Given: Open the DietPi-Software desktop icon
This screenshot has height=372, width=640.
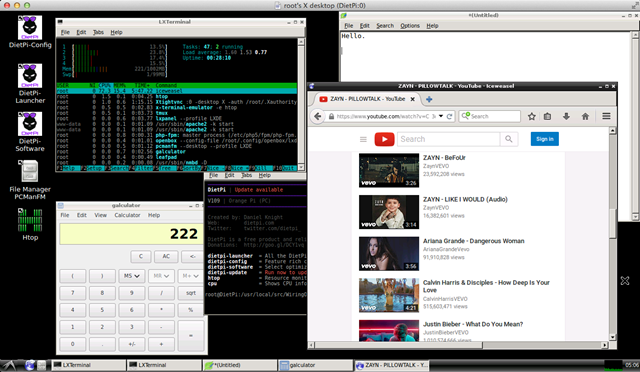Looking at the screenshot, I should click(30, 132).
